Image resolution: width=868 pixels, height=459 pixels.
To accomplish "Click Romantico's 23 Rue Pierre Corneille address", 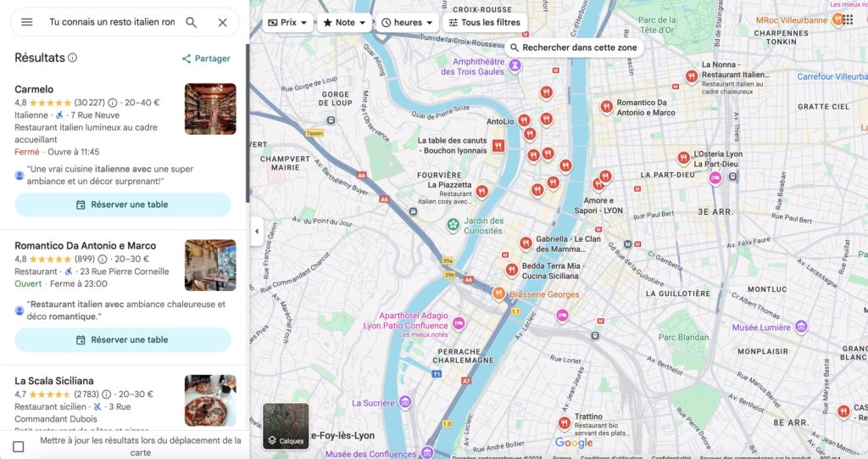I will [x=125, y=271].
